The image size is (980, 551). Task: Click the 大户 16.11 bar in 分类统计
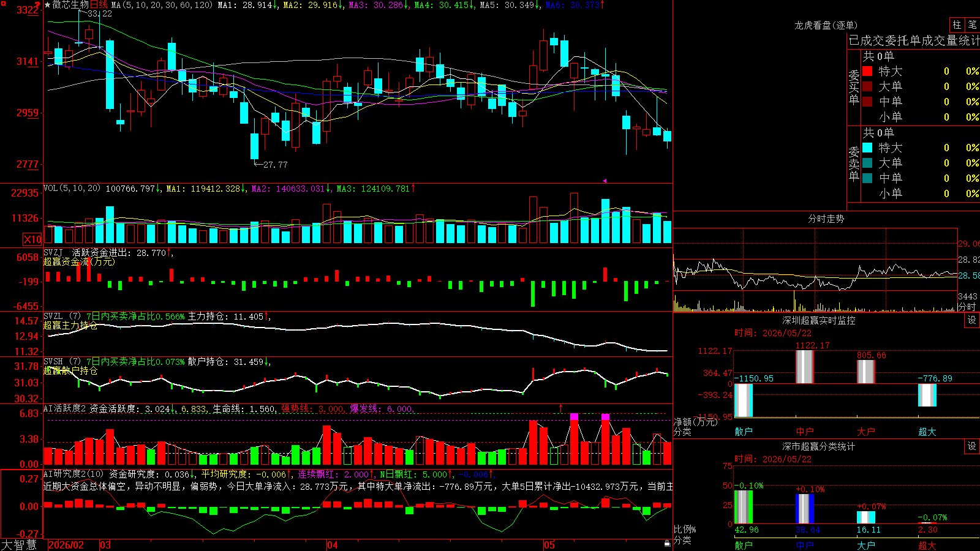click(866, 517)
